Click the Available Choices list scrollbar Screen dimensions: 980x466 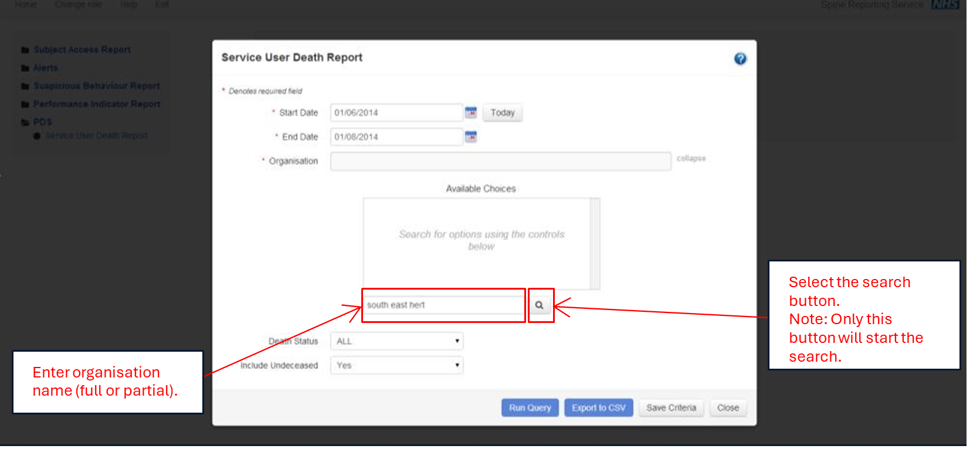[x=595, y=244]
